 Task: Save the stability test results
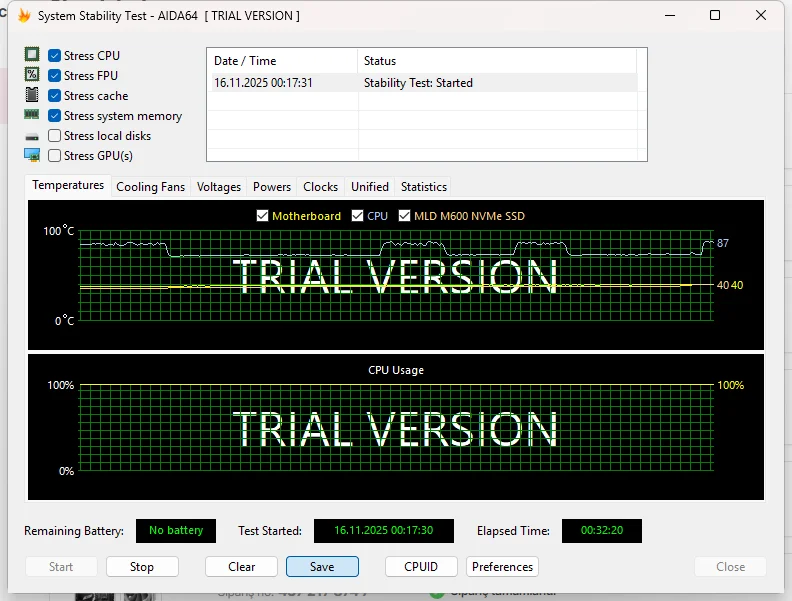coord(322,567)
